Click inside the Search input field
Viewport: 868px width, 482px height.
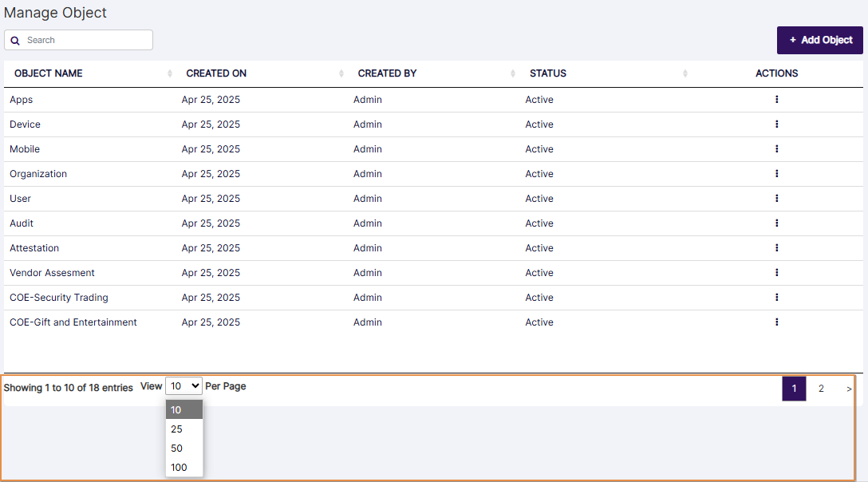pos(88,40)
